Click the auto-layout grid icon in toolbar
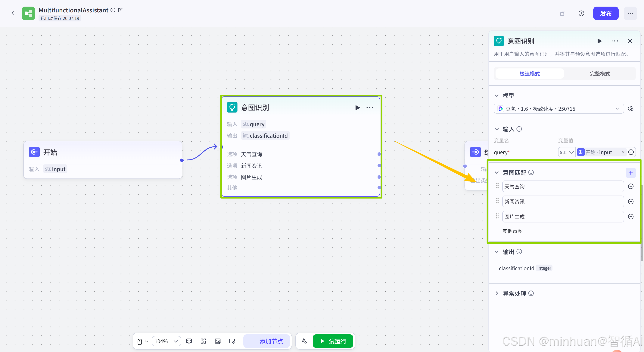 (203, 341)
